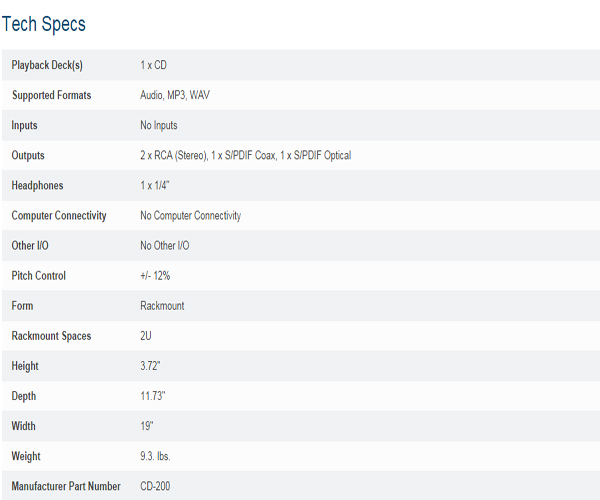
Task: Select the Supported Formats row label
Action: (52, 95)
